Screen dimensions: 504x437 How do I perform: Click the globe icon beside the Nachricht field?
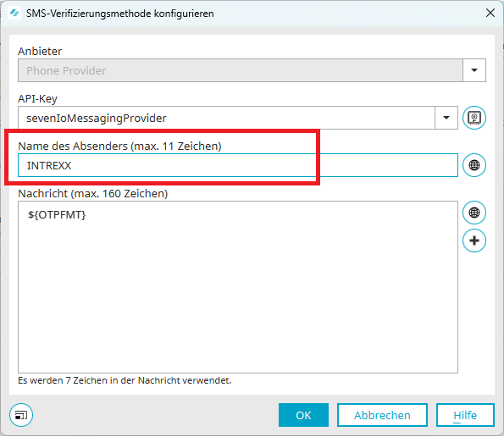pyautogui.click(x=474, y=213)
